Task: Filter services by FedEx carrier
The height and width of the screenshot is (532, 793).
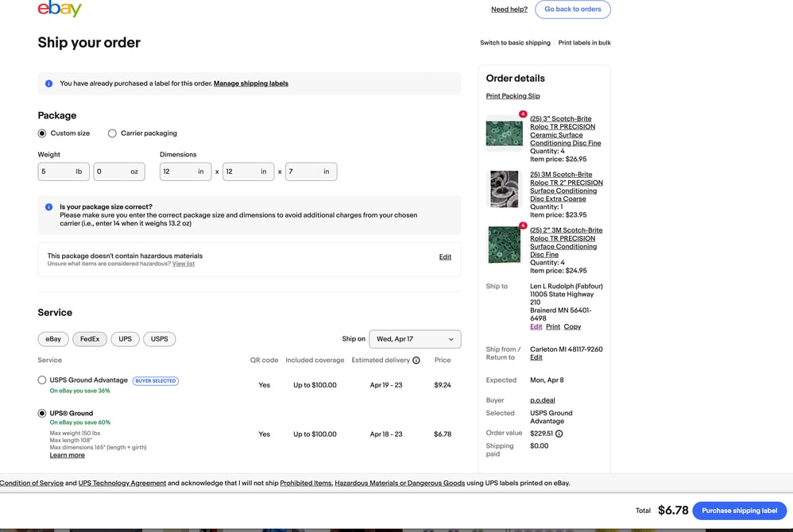Action: pos(90,339)
